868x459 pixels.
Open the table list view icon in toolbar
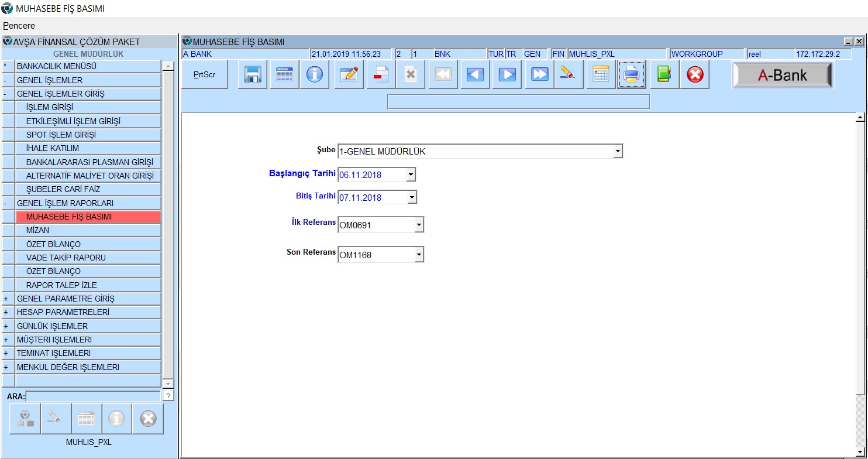[284, 75]
